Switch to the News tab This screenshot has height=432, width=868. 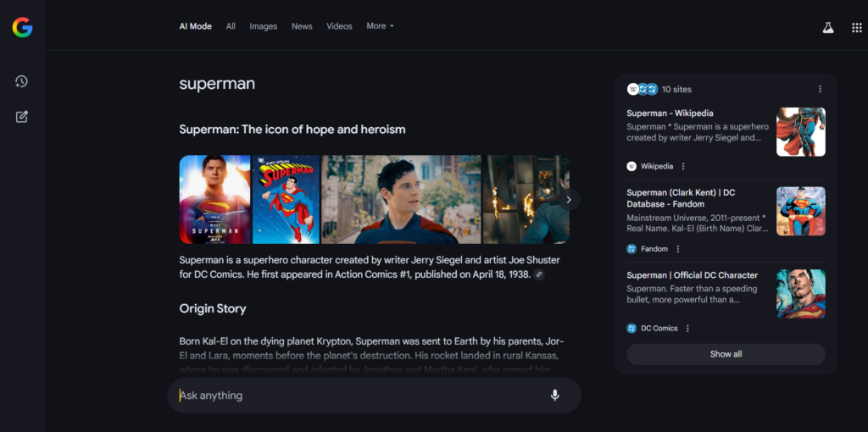302,26
